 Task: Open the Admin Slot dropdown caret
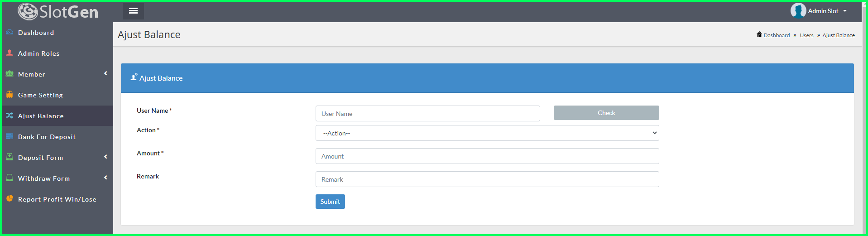(x=845, y=11)
